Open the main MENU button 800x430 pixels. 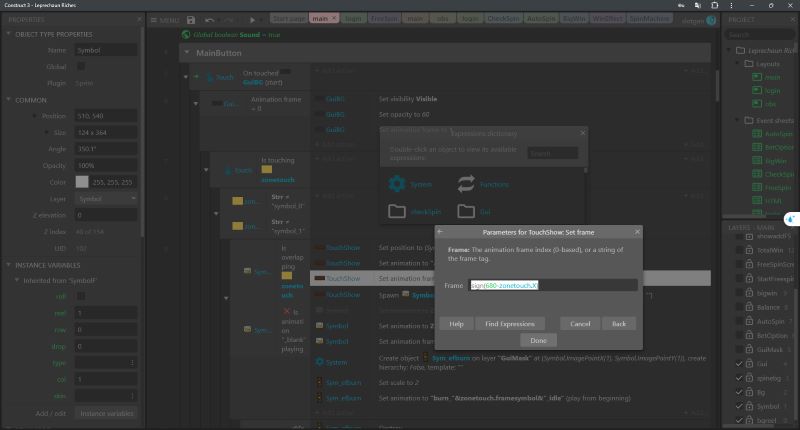point(165,20)
